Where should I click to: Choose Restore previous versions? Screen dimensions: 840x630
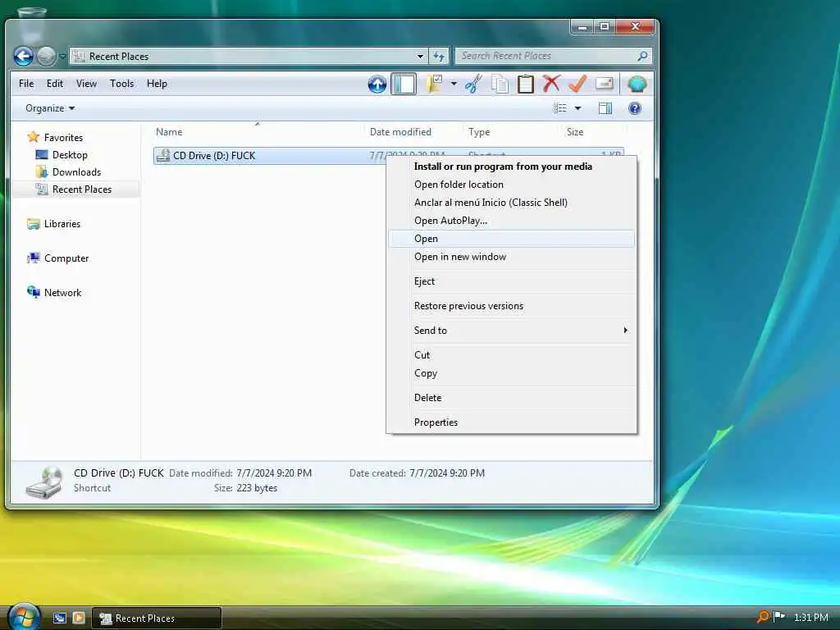[512, 306]
